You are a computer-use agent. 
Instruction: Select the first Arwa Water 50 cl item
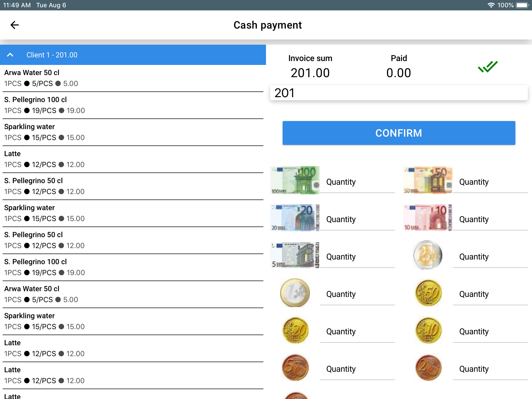pos(133,78)
